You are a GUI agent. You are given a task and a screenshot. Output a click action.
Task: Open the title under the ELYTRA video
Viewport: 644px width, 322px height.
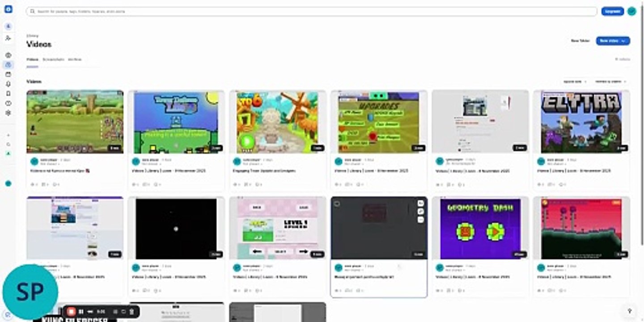574,171
